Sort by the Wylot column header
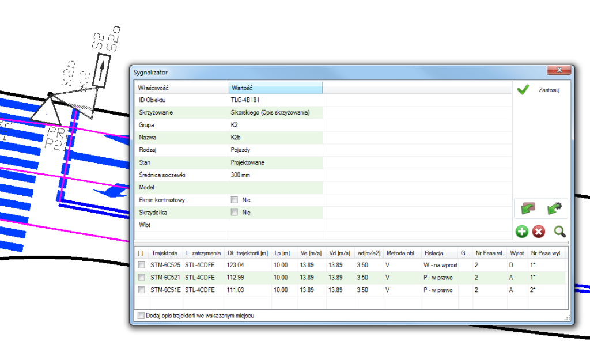This screenshot has width=590, height=364. click(x=517, y=253)
